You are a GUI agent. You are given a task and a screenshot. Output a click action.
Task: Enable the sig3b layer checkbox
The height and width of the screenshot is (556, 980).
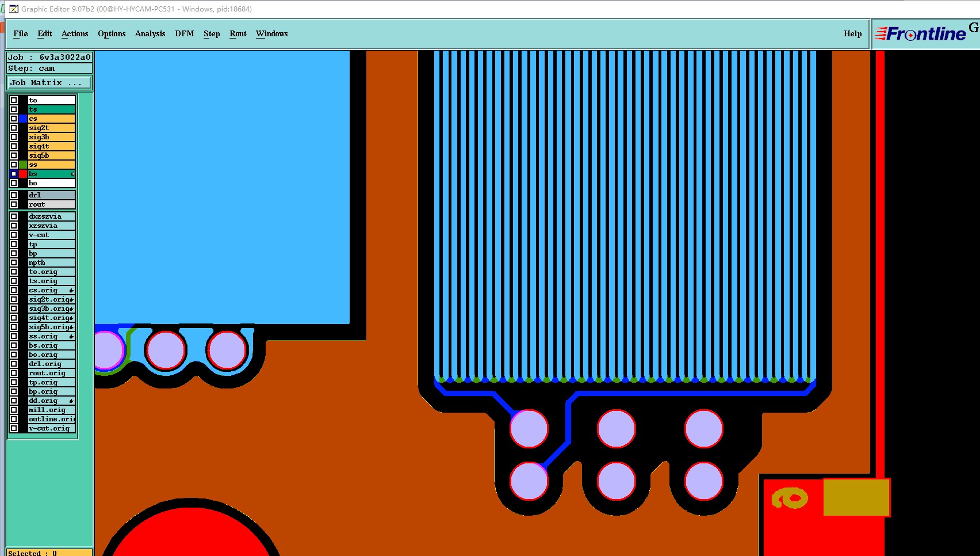tap(14, 137)
